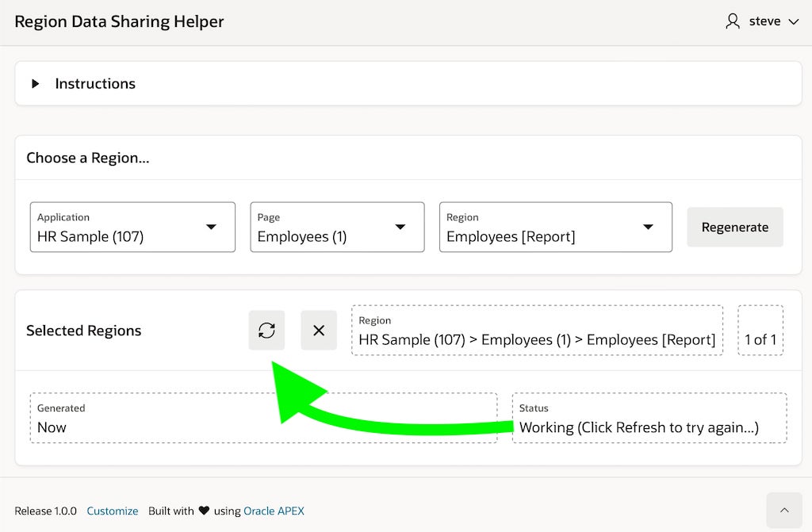Click the user avatar icon
Image resolution: width=812 pixels, height=532 pixels.
[x=733, y=21]
